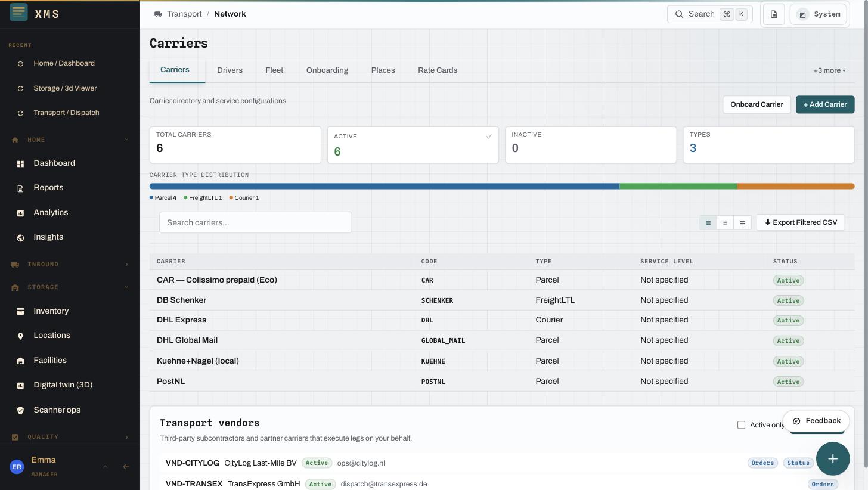
Task: Click the top bar Search box
Action: [x=709, y=14]
